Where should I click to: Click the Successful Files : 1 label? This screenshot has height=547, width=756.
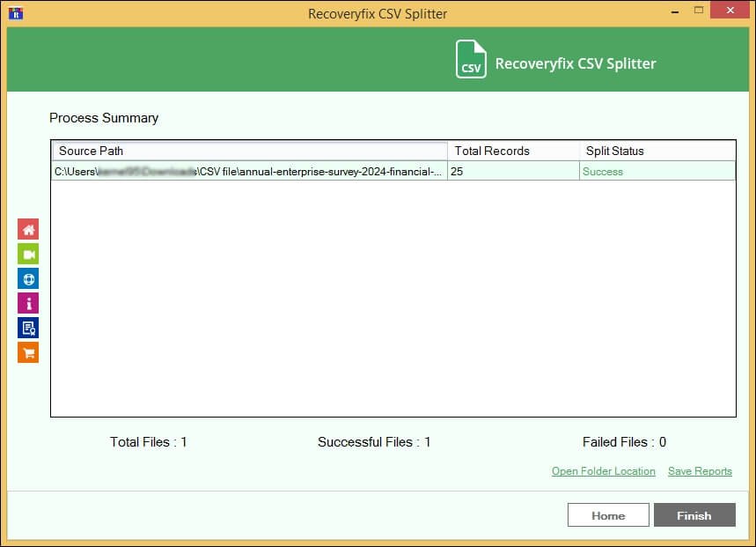[x=374, y=442]
